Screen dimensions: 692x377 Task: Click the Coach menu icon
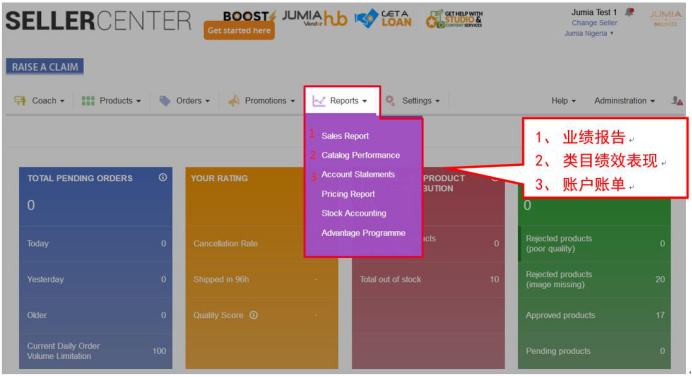[20, 101]
